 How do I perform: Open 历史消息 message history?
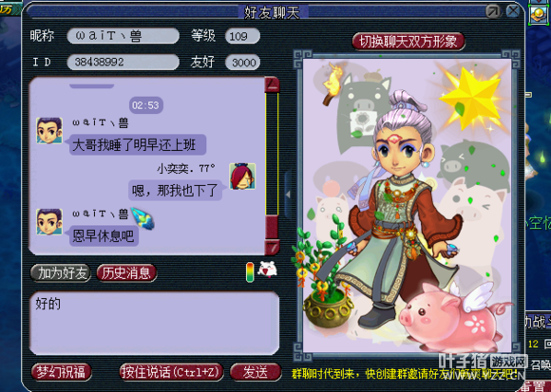[x=126, y=273]
